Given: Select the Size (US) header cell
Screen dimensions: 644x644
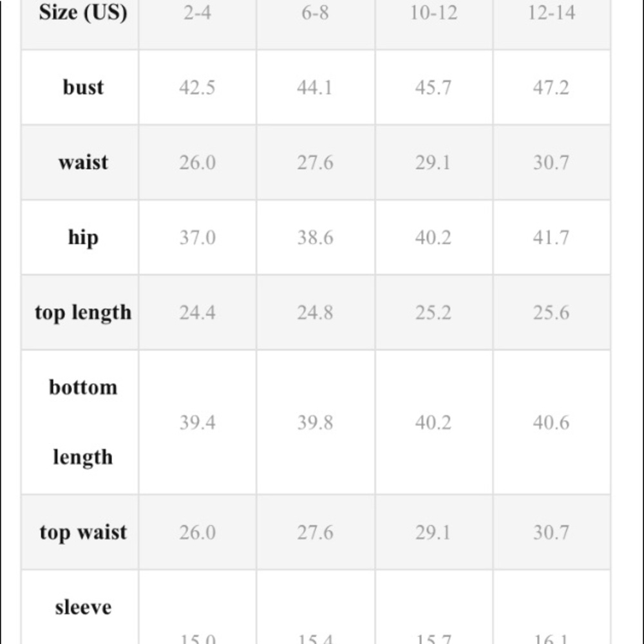Looking at the screenshot, I should point(83,12).
